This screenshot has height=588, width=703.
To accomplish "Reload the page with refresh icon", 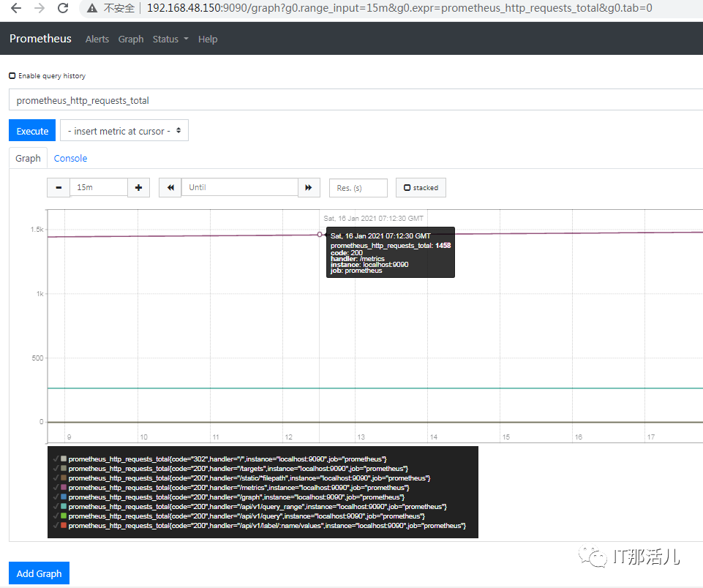I will [x=63, y=8].
